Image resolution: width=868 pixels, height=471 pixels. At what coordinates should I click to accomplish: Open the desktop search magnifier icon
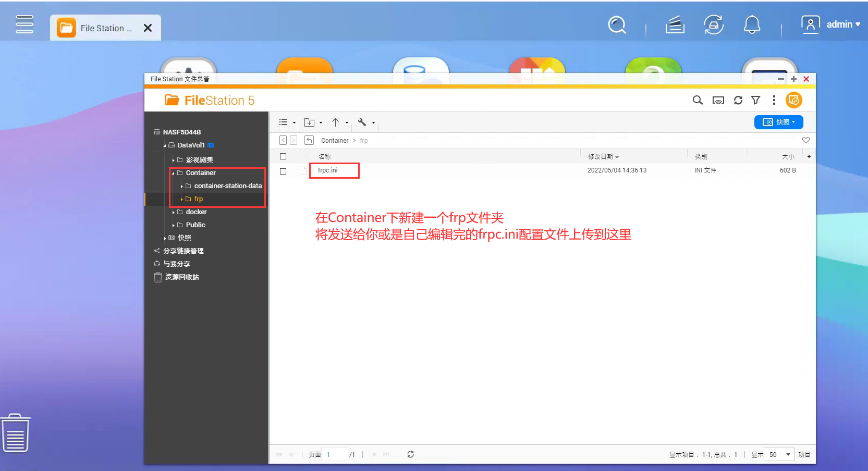(x=617, y=24)
